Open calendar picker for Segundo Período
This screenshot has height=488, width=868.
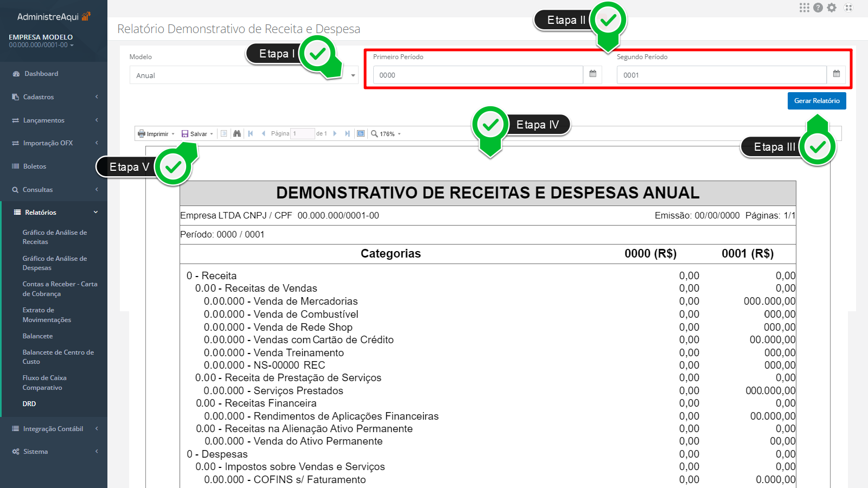836,74
